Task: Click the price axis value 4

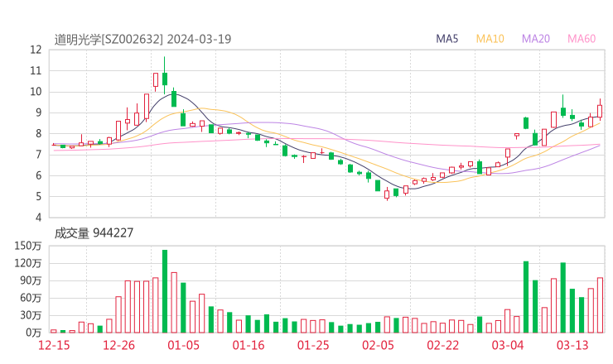Action: tap(38, 217)
